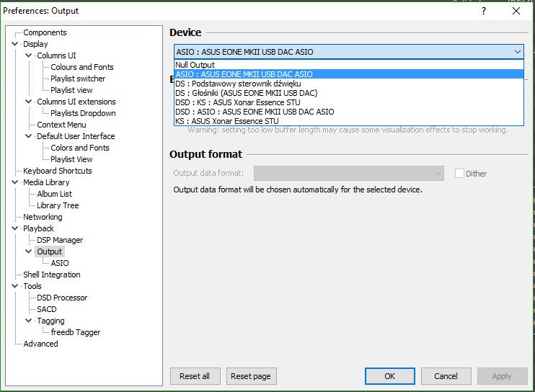Open Context Menu settings
This screenshot has height=392, width=535.
click(61, 125)
